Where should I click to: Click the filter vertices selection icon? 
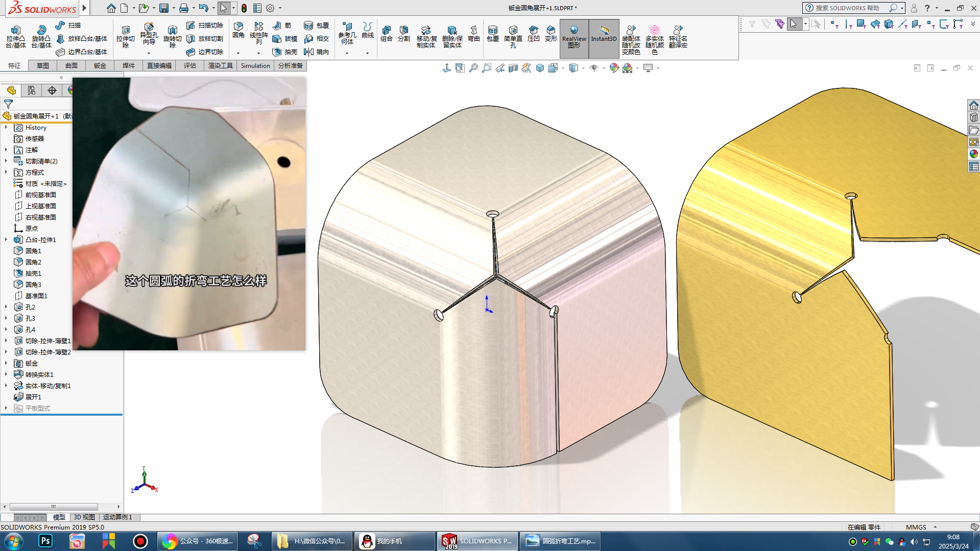833,24
